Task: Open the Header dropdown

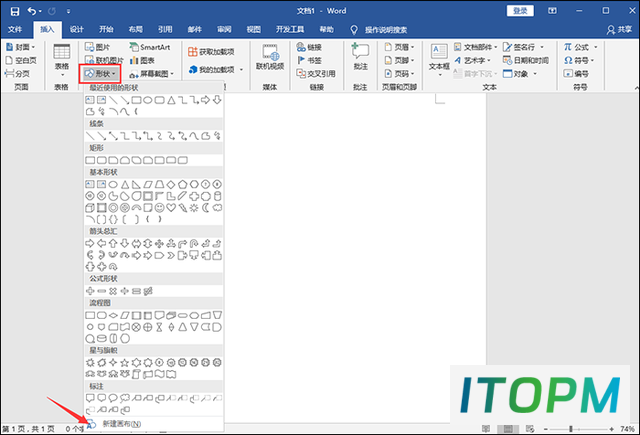Action: (400, 47)
